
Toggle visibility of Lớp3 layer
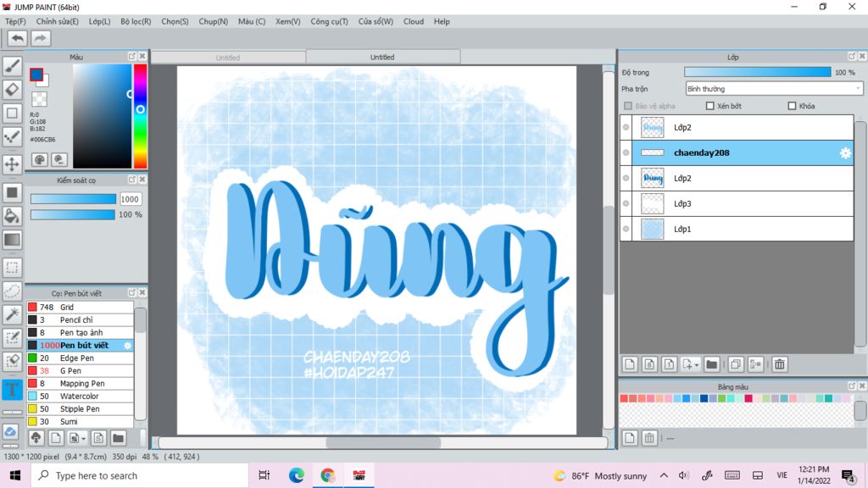coord(626,203)
